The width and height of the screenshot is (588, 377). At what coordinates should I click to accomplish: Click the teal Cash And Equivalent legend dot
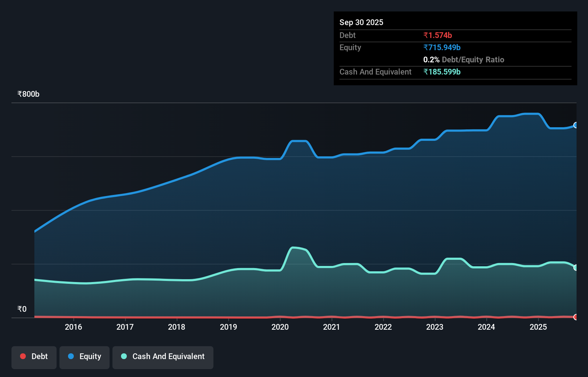click(124, 356)
